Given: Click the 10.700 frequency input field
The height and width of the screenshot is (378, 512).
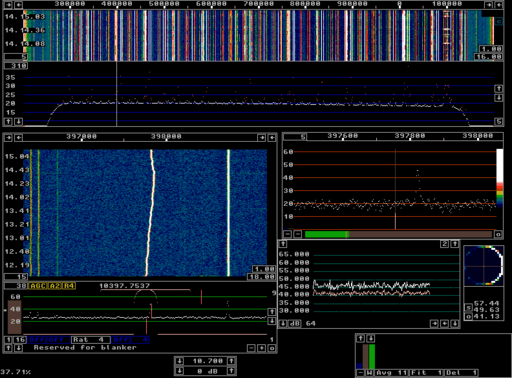Looking at the screenshot, I should point(205,361).
